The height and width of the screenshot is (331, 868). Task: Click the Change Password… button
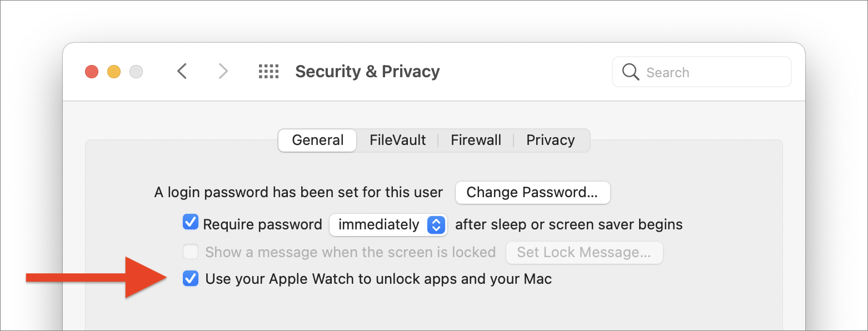532,193
